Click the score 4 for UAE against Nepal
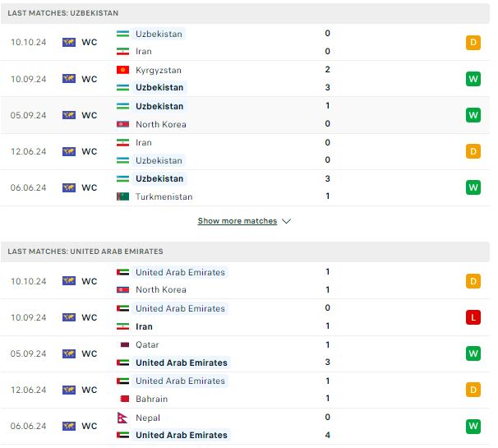This screenshot has height=448, width=498. point(327,435)
